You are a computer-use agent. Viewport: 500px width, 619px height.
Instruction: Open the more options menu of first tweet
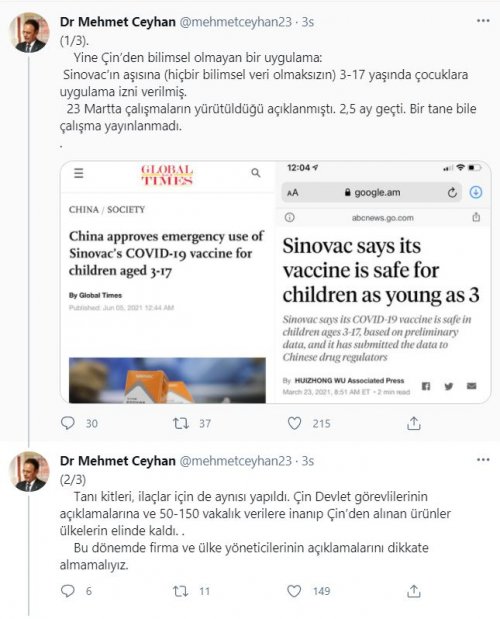pyautogui.click(x=483, y=21)
